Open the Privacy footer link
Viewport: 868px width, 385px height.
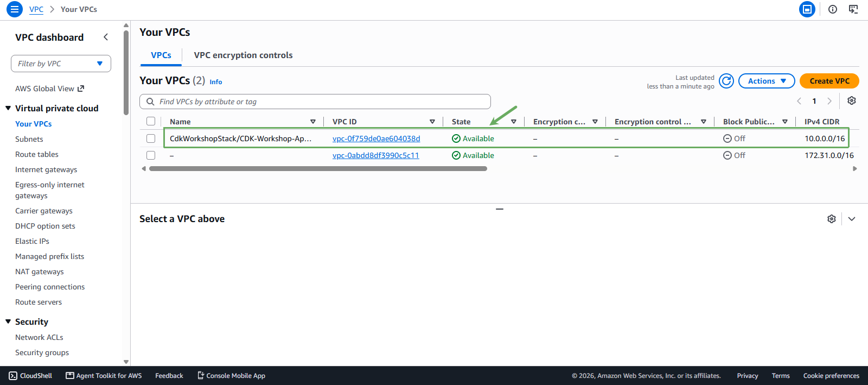coord(748,376)
